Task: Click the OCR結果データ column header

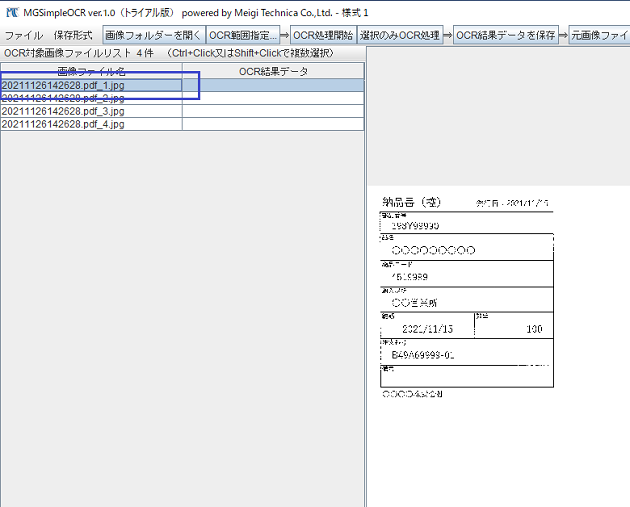Action: (273, 71)
